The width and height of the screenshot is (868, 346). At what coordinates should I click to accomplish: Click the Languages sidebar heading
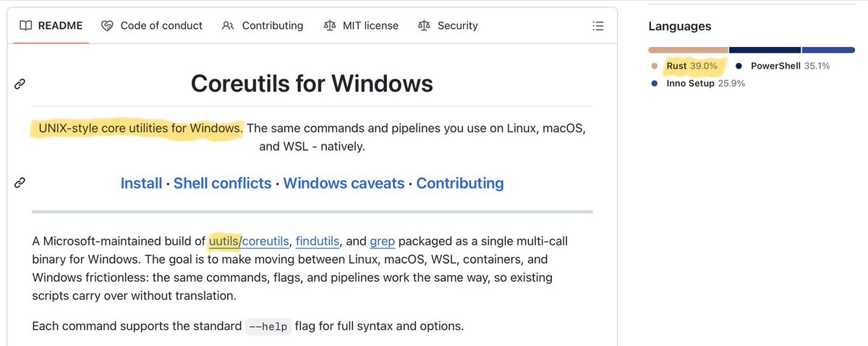[x=680, y=26]
